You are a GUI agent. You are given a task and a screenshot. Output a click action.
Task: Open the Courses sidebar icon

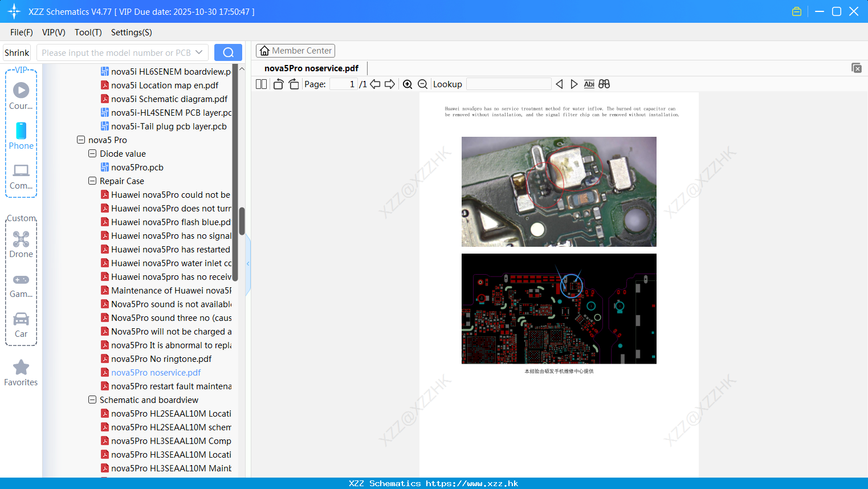click(x=21, y=95)
